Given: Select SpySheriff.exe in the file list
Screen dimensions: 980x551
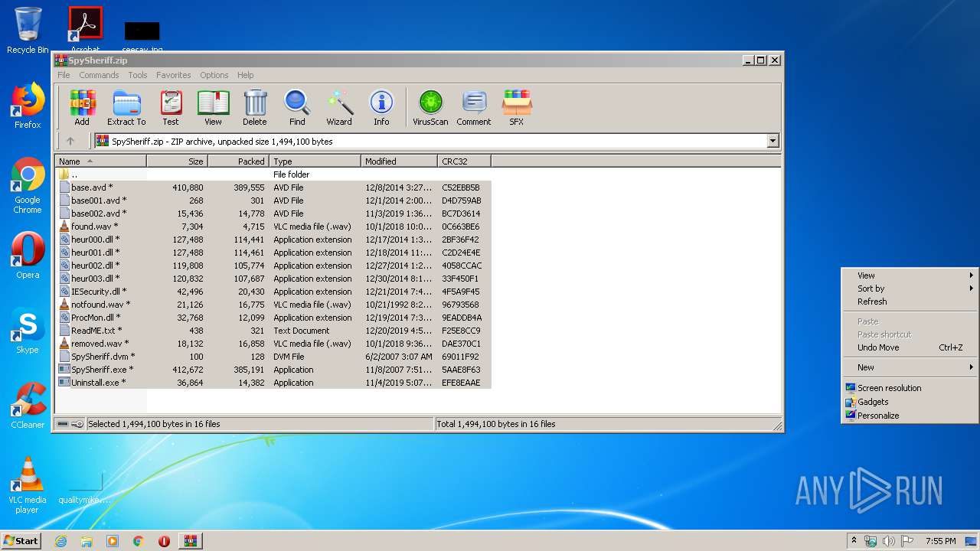Looking at the screenshot, I should [x=274, y=370].
